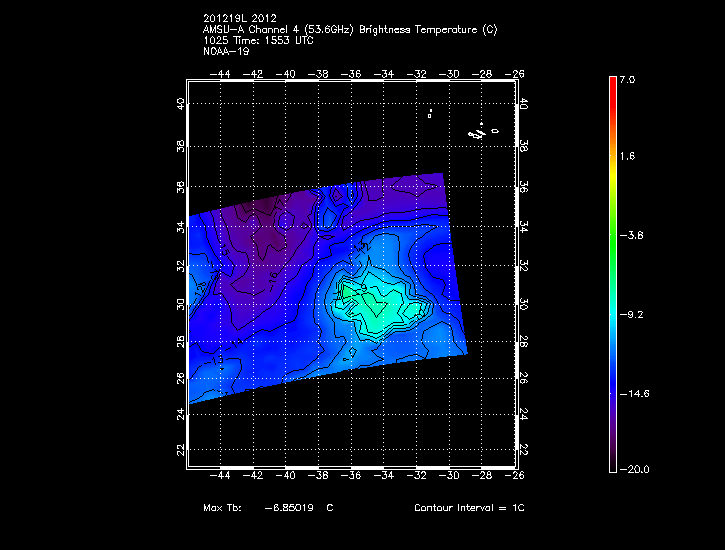Click the 22 latitude label on right axis
This screenshot has height=550, width=725.
point(524,450)
